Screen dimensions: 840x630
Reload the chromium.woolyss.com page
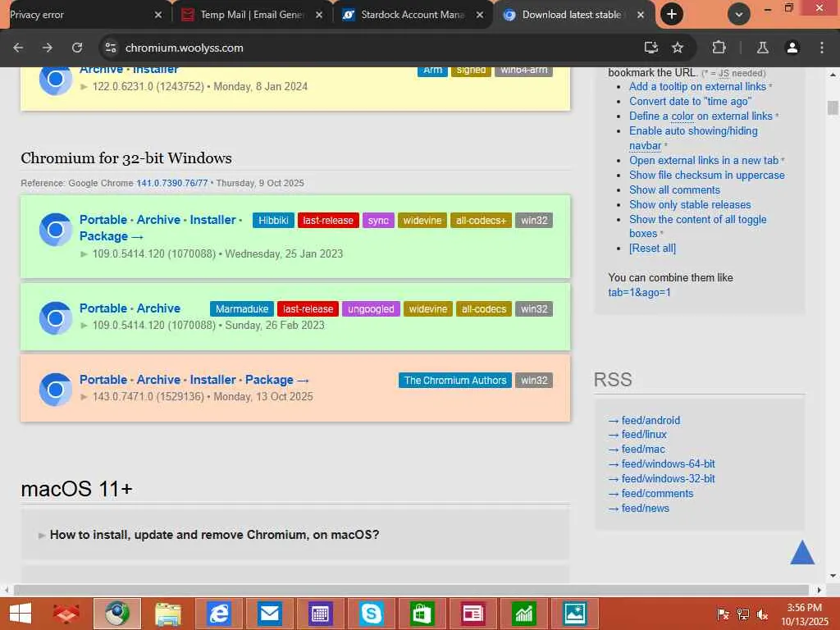click(x=77, y=48)
